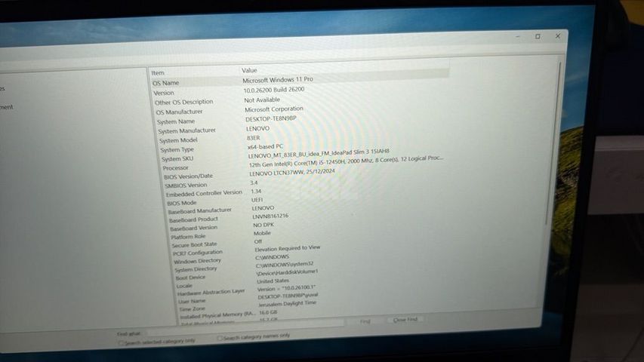Select the 'BIOS Version/Date' row

188,176
